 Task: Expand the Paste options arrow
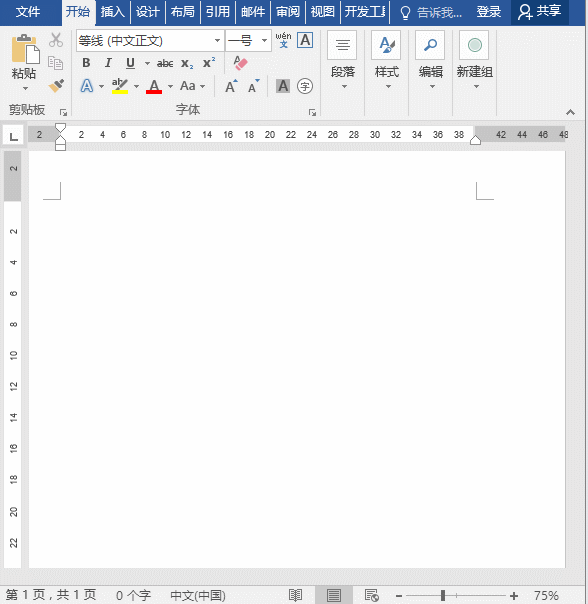point(25,89)
